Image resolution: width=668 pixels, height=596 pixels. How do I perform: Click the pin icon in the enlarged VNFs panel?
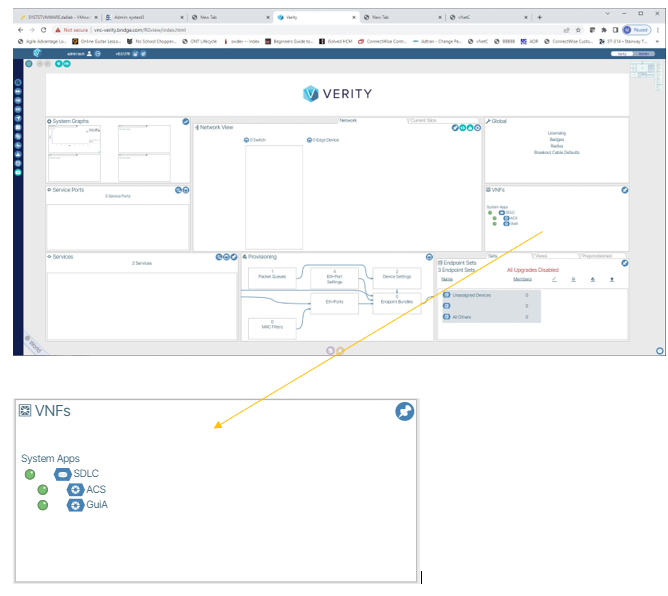click(x=404, y=412)
